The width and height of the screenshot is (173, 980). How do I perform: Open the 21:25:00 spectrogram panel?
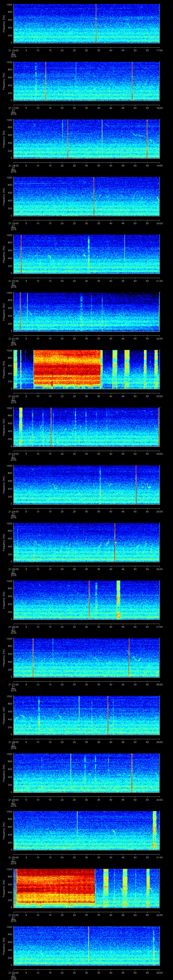click(x=86, y=543)
